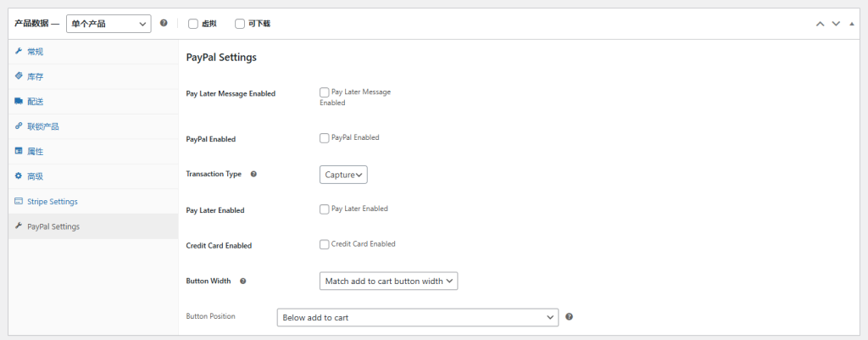Screen dimensions: 868x340
Task: Tick the 可下载 checkbox
Action: pyautogui.click(x=240, y=24)
